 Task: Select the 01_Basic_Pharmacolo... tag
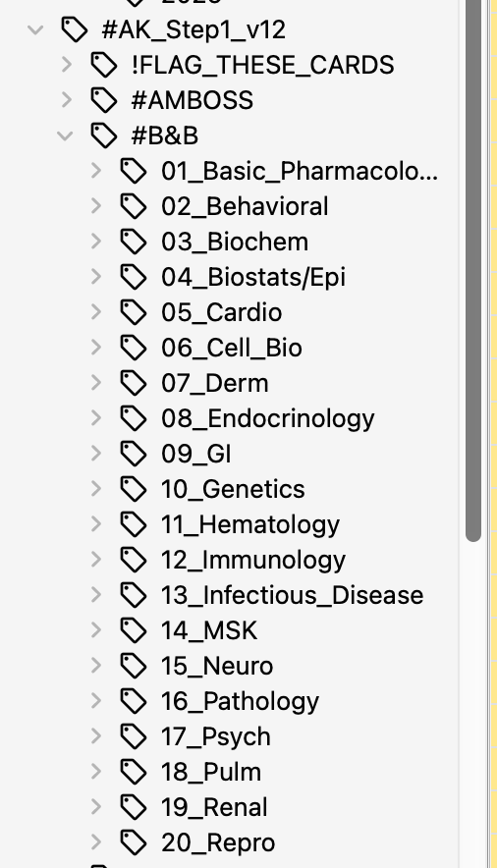pos(300,171)
